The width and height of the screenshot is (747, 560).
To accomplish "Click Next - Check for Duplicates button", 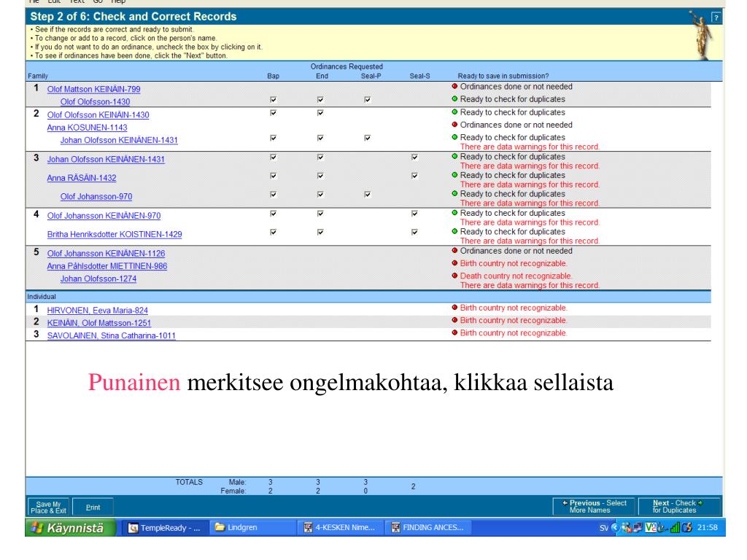I will click(678, 506).
